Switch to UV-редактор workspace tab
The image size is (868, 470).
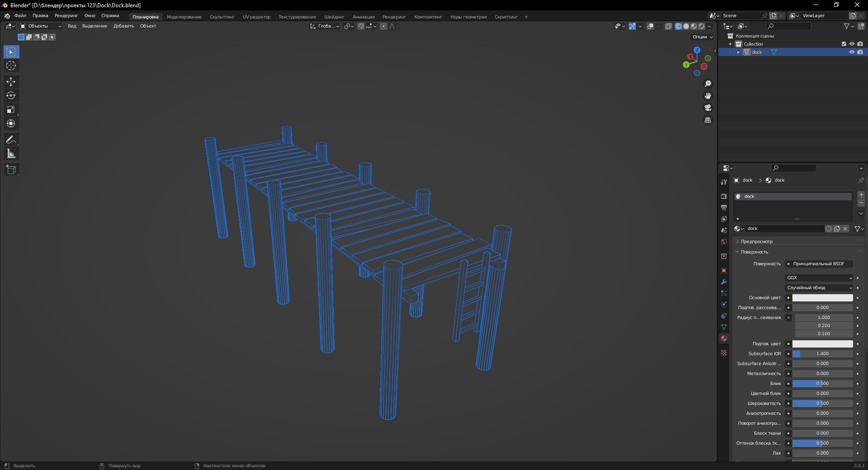(256, 17)
